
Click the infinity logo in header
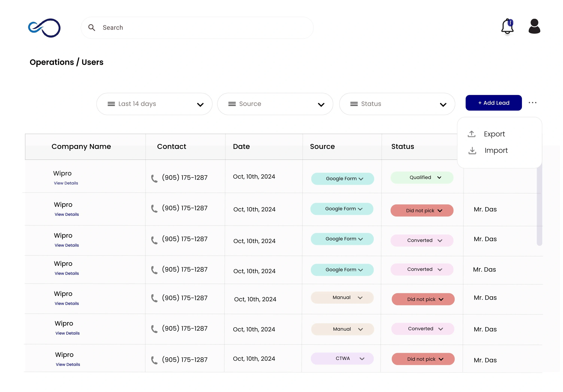(x=44, y=28)
